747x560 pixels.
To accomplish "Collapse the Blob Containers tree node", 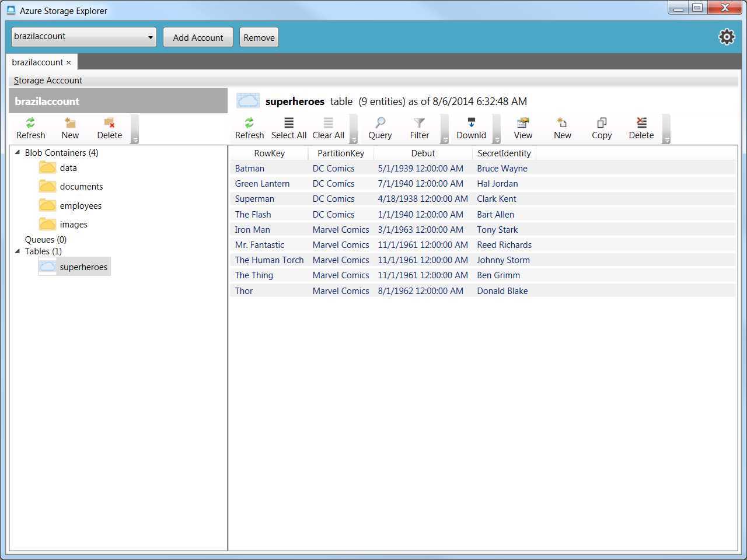I will tap(18, 153).
